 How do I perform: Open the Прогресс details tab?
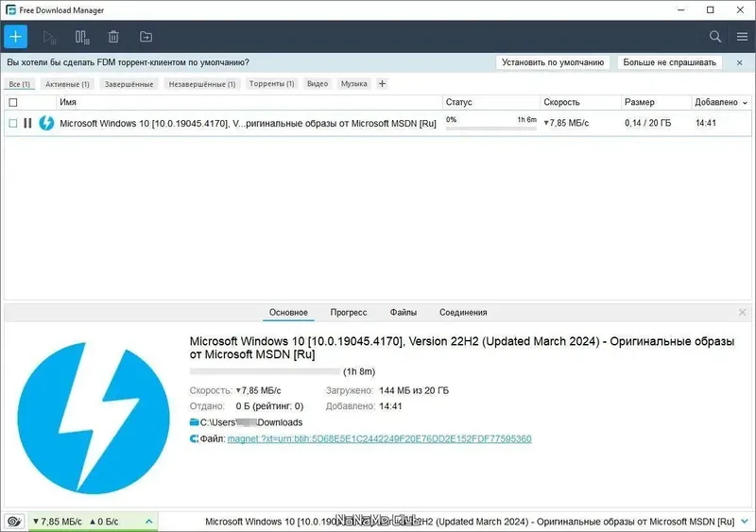click(x=349, y=313)
